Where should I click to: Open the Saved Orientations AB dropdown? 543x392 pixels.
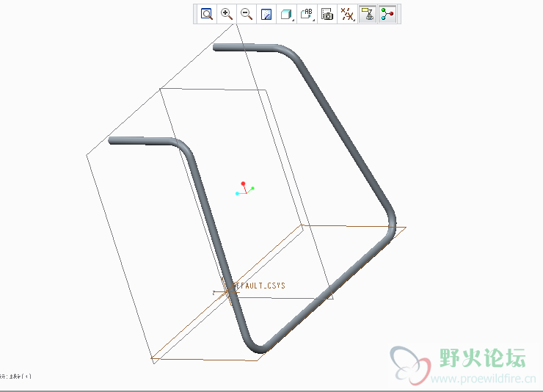[307, 14]
